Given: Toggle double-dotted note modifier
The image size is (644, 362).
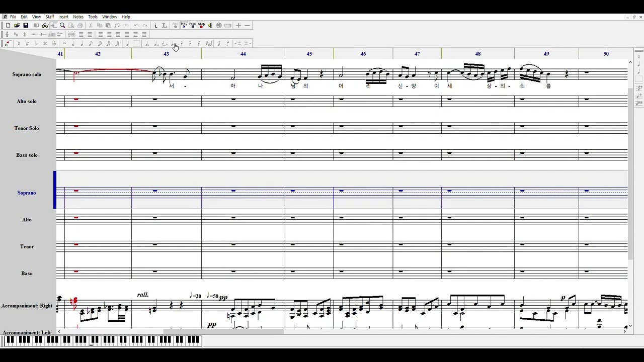Looking at the screenshot, I should 156,43.
